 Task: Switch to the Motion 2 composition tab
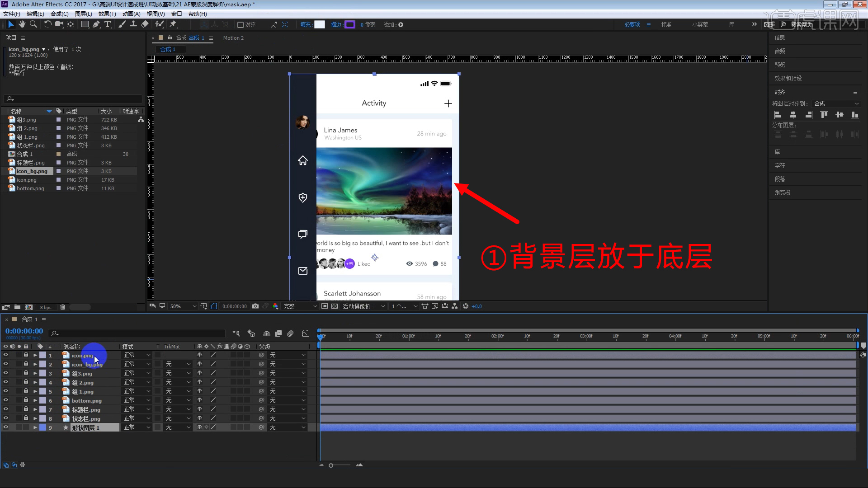pyautogui.click(x=233, y=38)
